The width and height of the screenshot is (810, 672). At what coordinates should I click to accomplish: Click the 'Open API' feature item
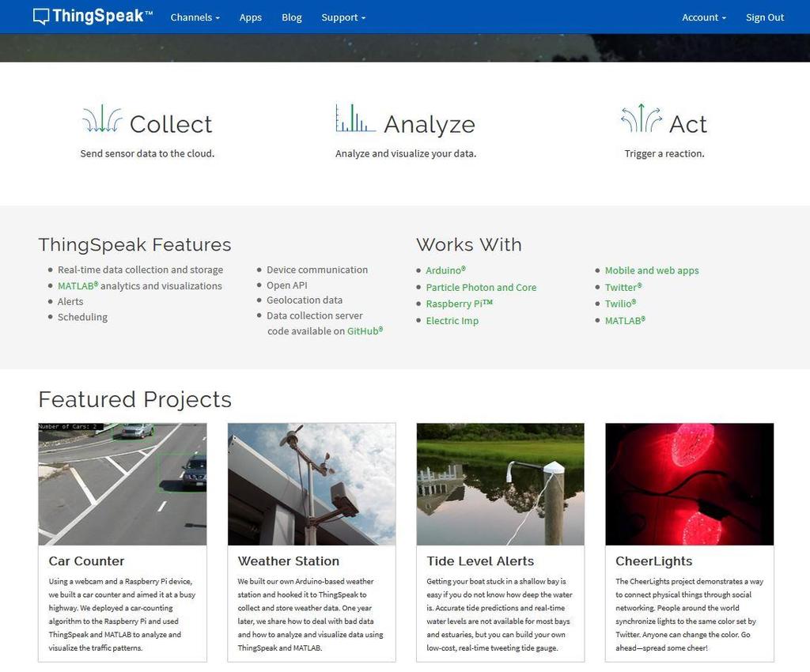pyautogui.click(x=286, y=285)
